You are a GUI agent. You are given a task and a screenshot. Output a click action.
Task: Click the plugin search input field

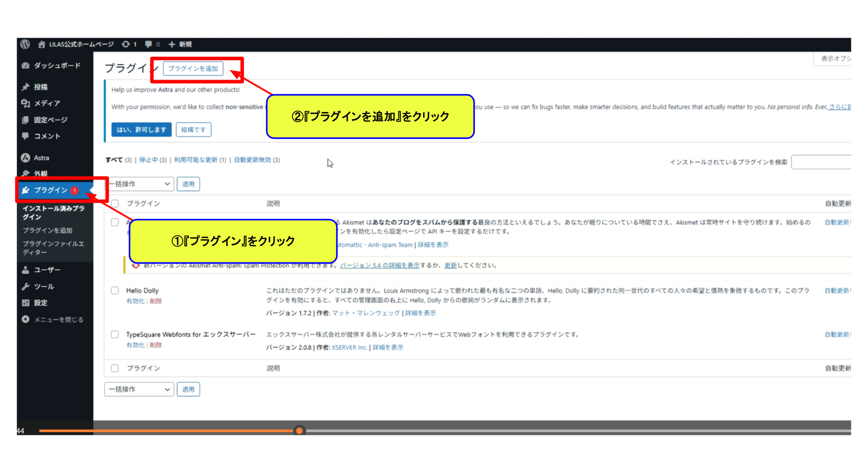(821, 162)
